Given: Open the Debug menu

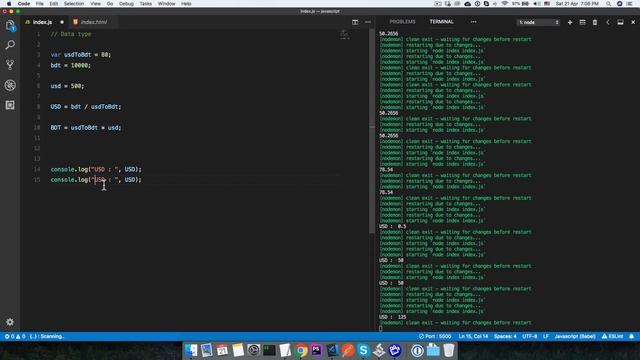Looking at the screenshot, I should pos(126,4).
